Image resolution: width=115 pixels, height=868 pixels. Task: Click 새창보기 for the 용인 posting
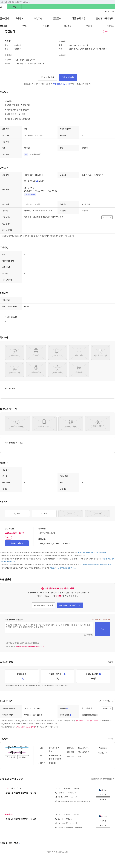pyautogui.click(x=103, y=800)
